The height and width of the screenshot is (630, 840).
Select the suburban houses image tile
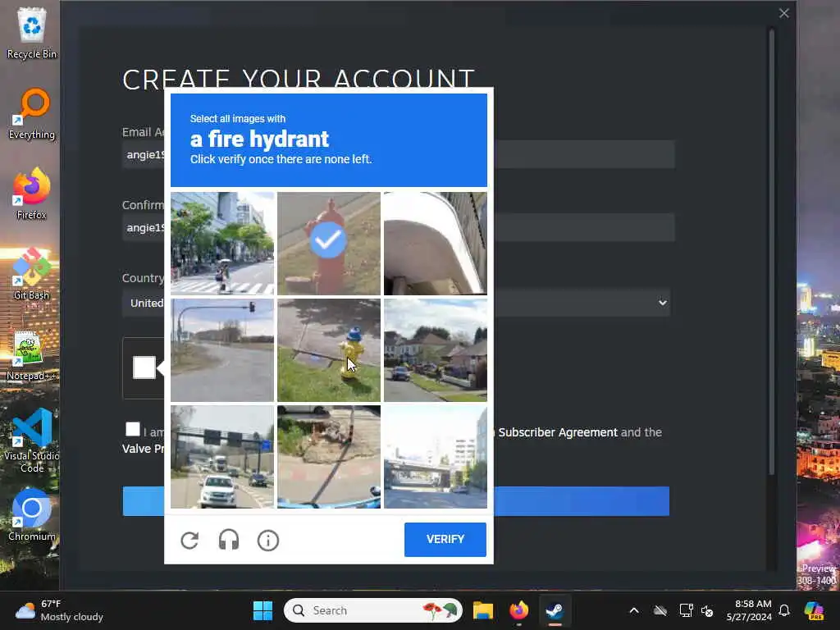click(x=436, y=350)
